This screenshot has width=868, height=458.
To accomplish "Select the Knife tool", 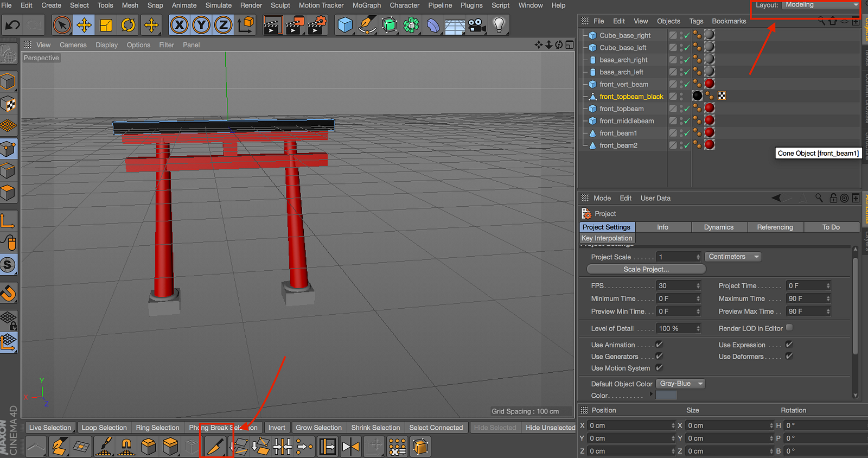I will (216, 447).
